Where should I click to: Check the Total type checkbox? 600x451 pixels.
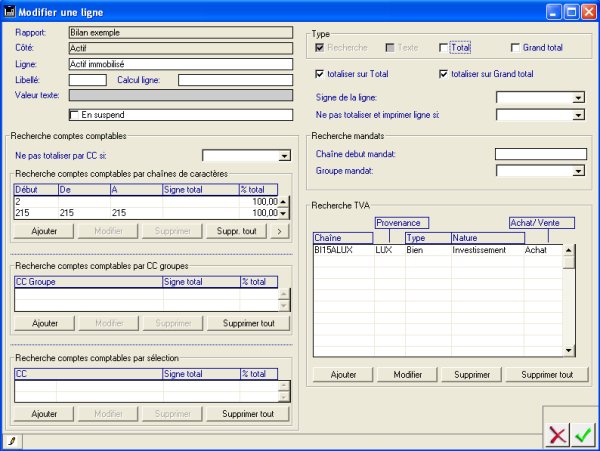tap(443, 48)
